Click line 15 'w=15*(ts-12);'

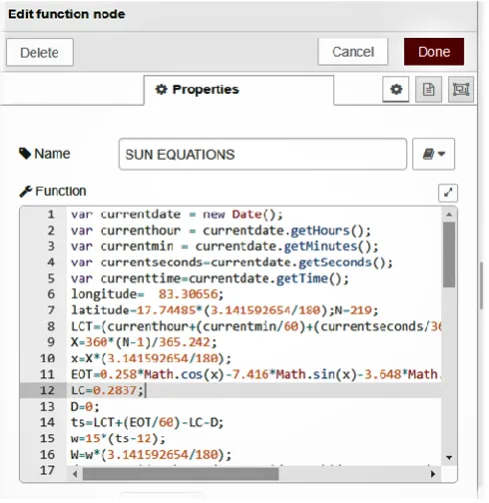tap(118, 438)
